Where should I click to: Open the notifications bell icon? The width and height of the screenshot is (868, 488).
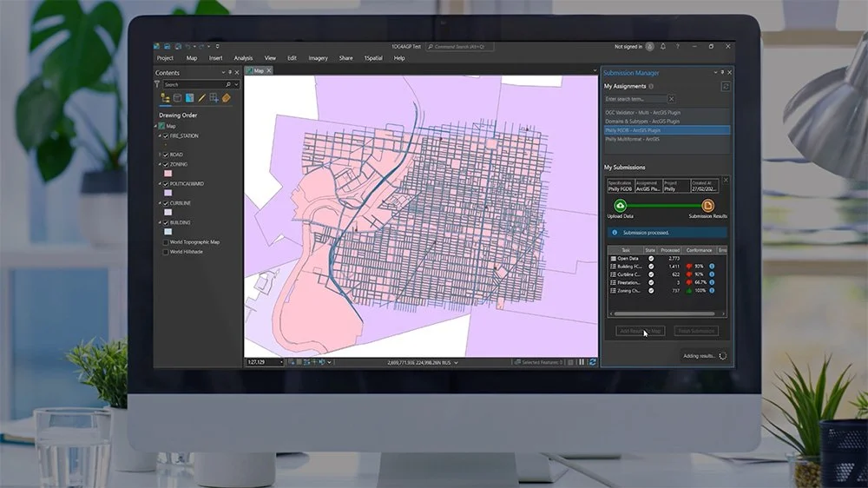click(x=663, y=47)
